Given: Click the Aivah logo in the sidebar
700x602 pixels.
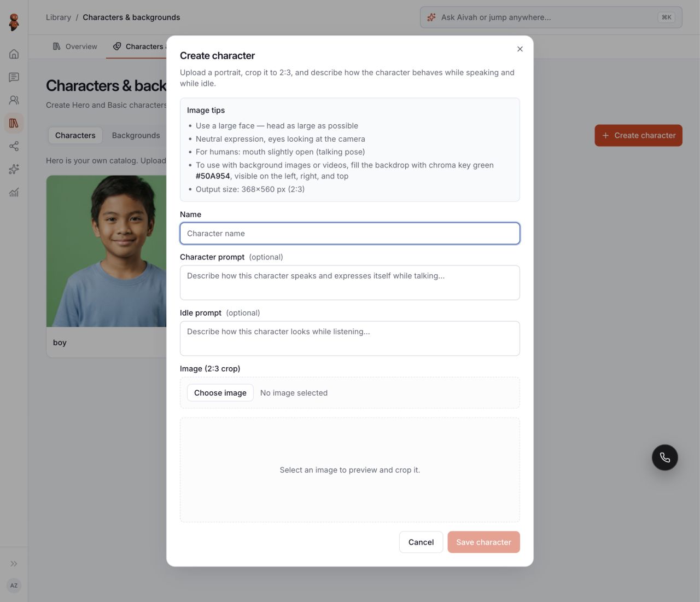Looking at the screenshot, I should tap(14, 22).
